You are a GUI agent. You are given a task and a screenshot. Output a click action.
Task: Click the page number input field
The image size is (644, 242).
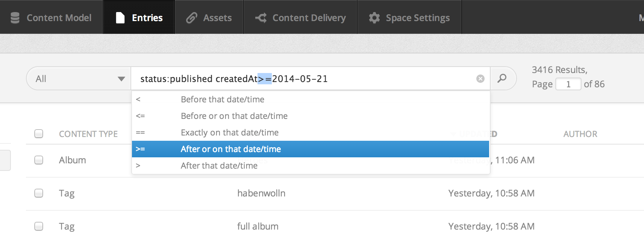point(568,84)
